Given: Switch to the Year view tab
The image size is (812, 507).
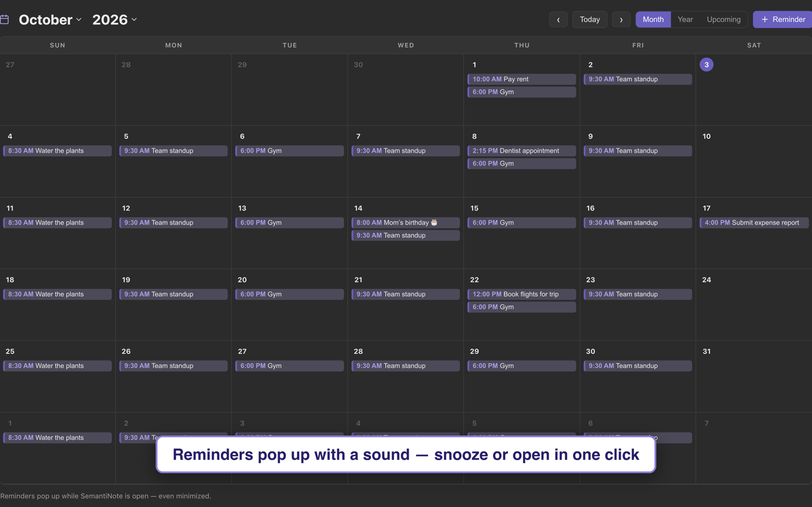Looking at the screenshot, I should 685,19.
